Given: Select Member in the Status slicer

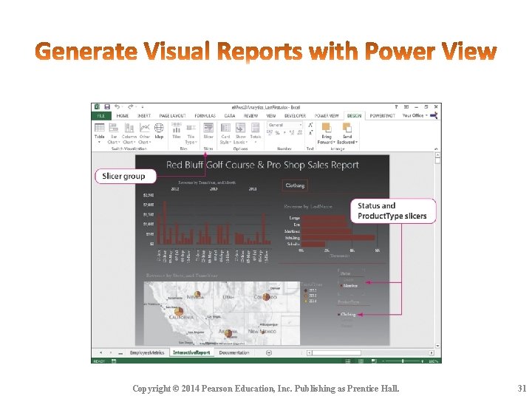Looking at the screenshot, I should click(x=350, y=286).
